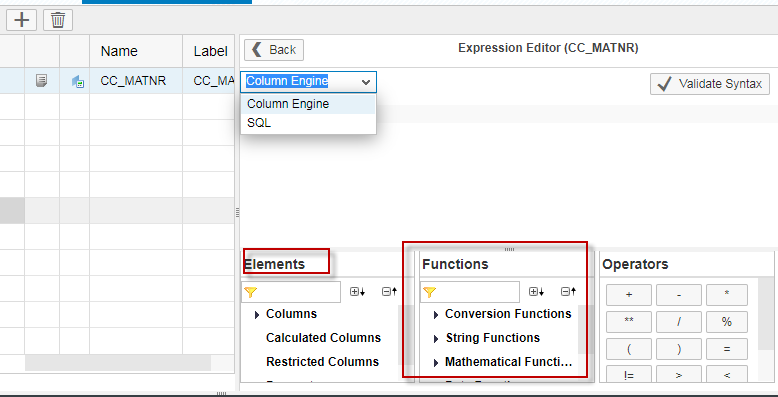Click the percent operator button
The image size is (778, 397).
tap(726, 322)
